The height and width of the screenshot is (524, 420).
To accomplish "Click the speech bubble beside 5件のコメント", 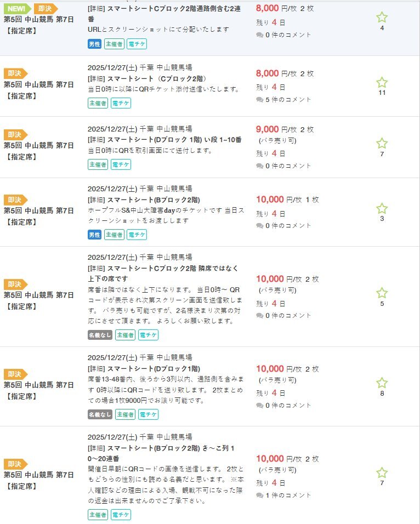I will tap(259, 100).
